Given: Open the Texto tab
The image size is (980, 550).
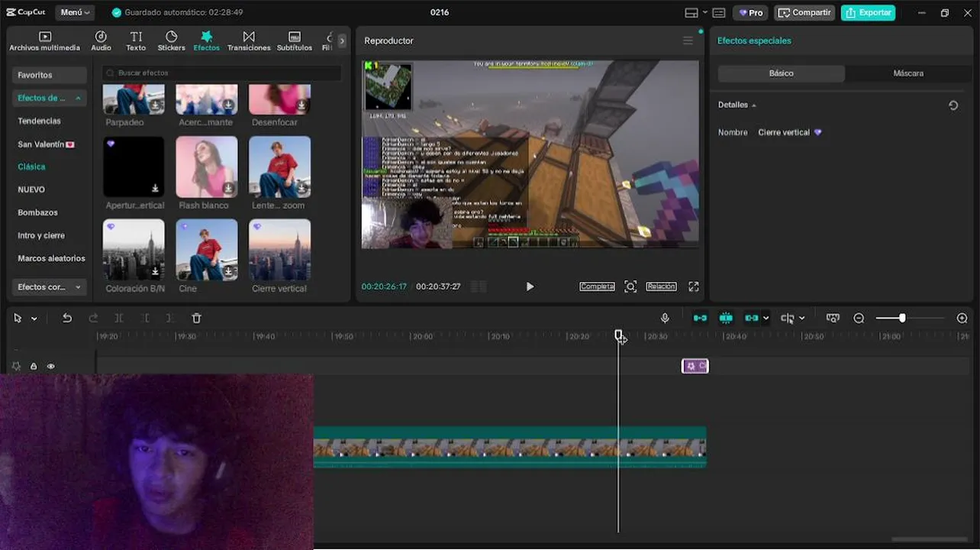Looking at the screenshot, I should pyautogui.click(x=136, y=41).
